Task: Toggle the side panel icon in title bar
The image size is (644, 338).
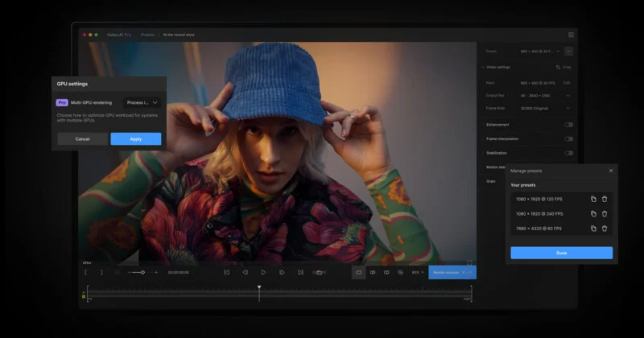Action: point(571,35)
